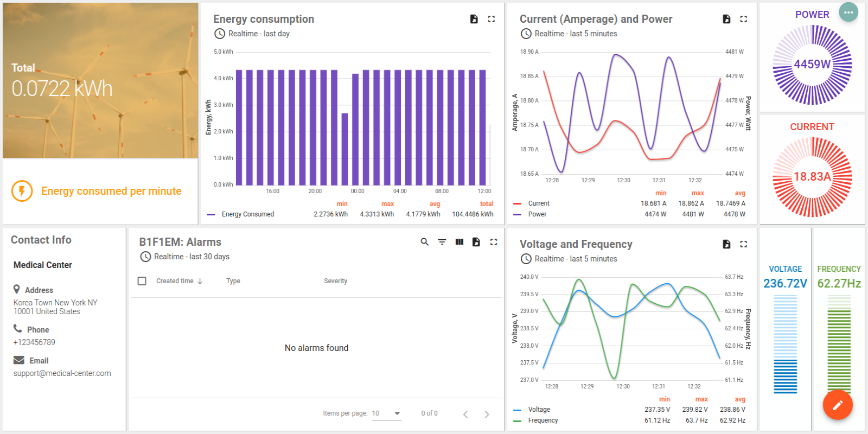Open Items per page dropdown
The width and height of the screenshot is (868, 434).
point(387,413)
